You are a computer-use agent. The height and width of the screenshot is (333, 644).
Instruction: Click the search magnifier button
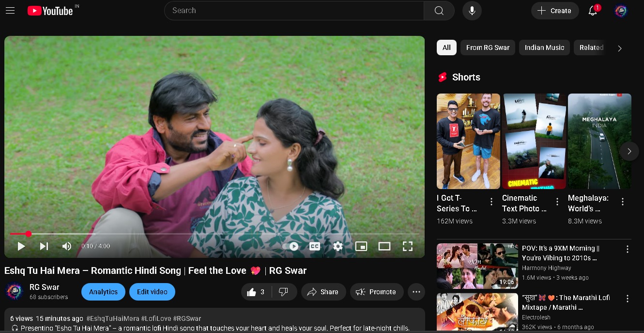tap(439, 11)
